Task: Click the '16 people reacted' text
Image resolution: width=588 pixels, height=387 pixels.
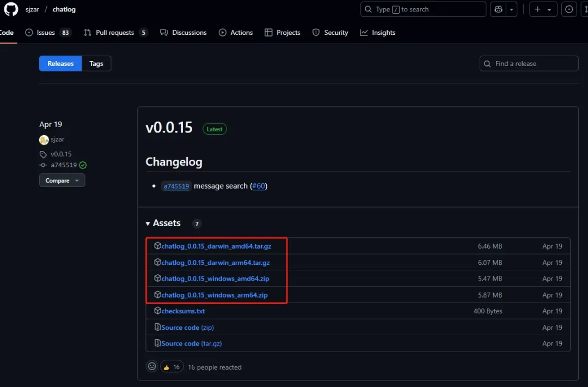Action: point(215,367)
